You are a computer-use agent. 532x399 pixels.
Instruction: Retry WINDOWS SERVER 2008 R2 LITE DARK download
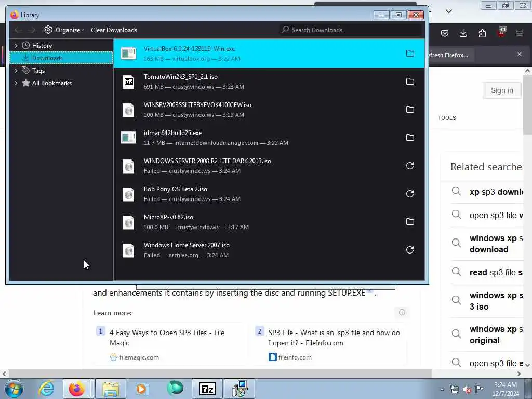pyautogui.click(x=410, y=166)
